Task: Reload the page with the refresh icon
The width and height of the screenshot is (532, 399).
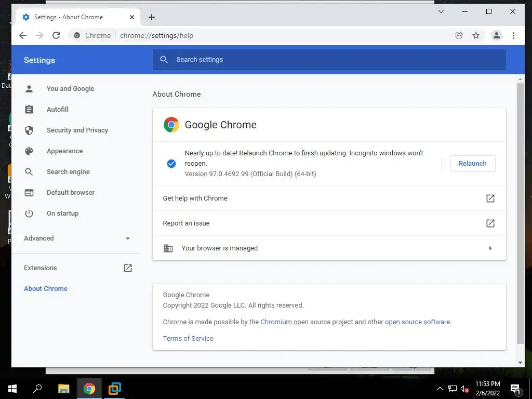Action: click(56, 35)
